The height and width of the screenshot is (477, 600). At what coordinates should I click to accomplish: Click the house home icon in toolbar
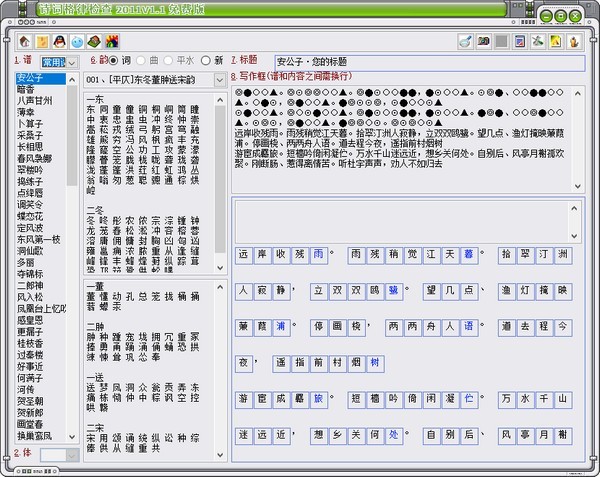click(x=24, y=41)
